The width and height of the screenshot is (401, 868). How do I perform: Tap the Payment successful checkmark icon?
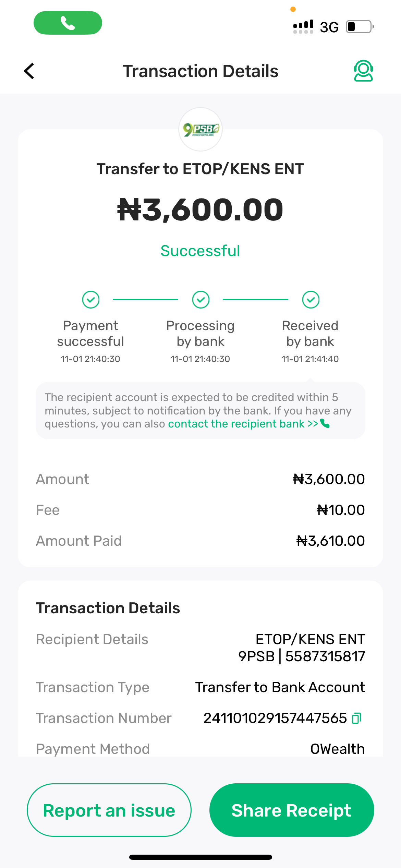tap(91, 300)
